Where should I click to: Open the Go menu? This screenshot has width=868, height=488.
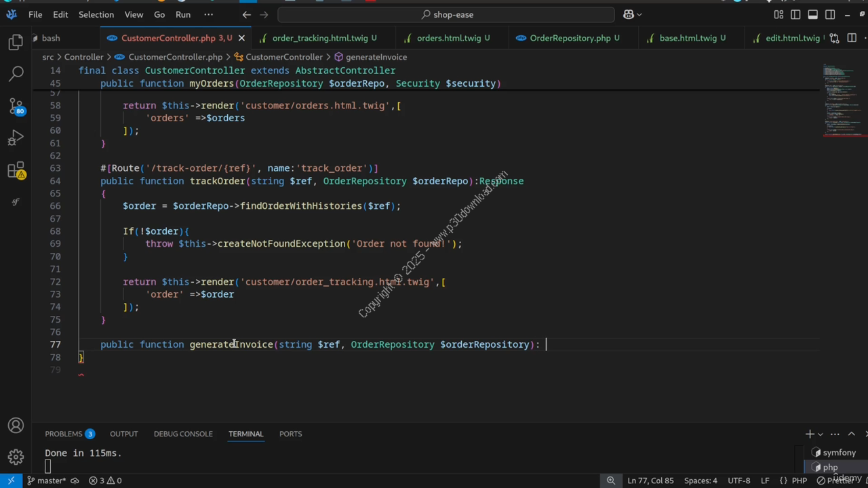(159, 14)
